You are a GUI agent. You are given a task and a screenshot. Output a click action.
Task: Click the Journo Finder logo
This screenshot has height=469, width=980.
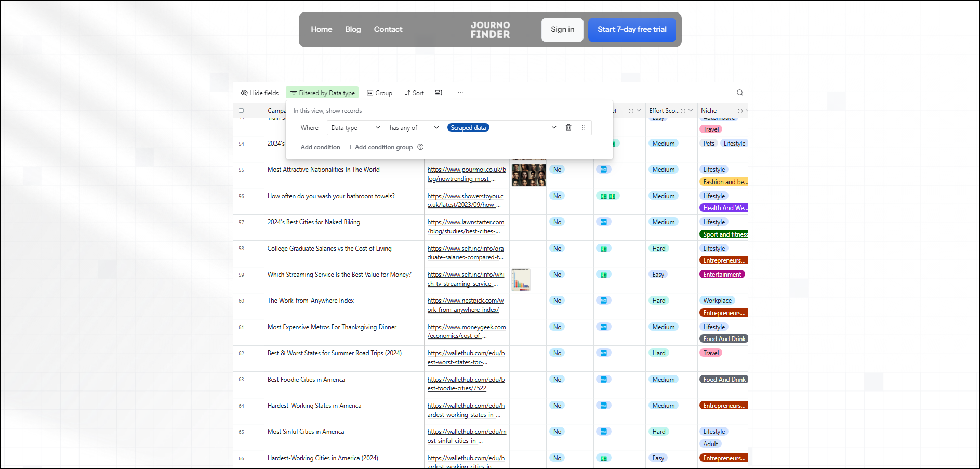pos(490,30)
